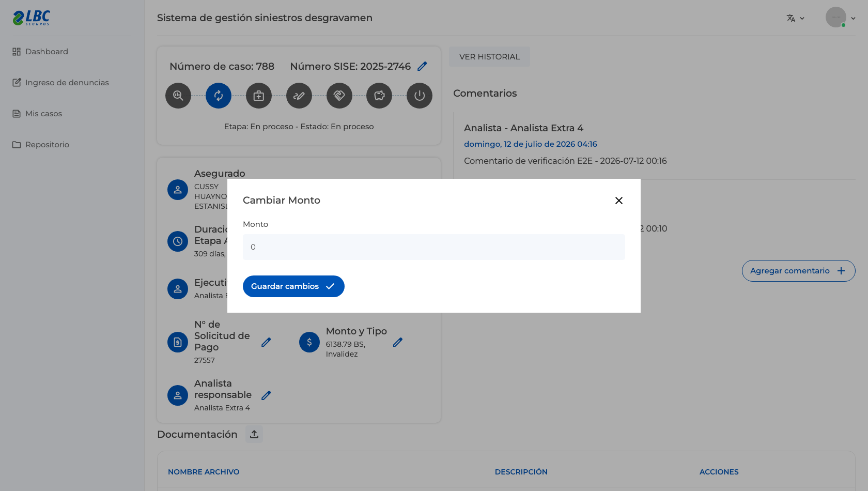
Task: Click the comment date domingo, 12 de julio
Action: 531,144
